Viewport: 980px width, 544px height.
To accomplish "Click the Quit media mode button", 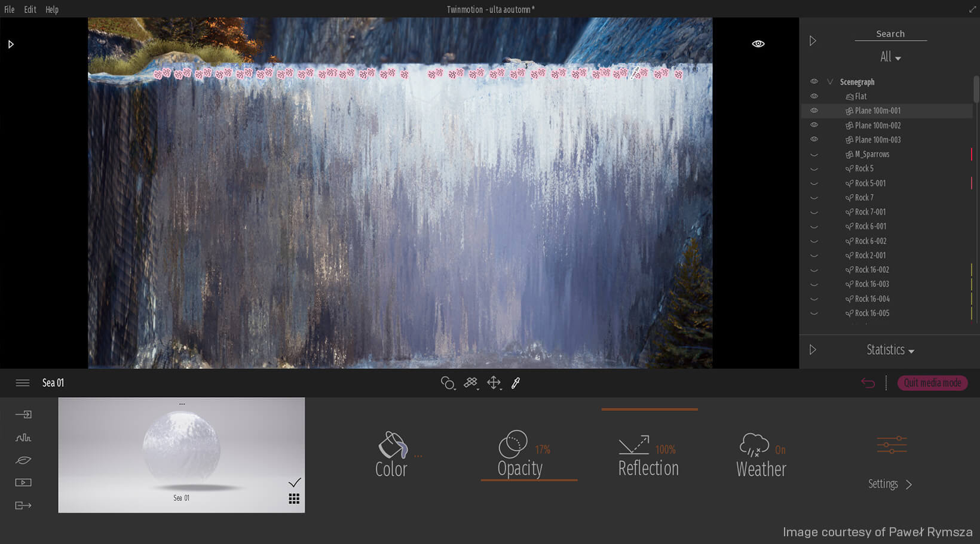I will coord(932,383).
